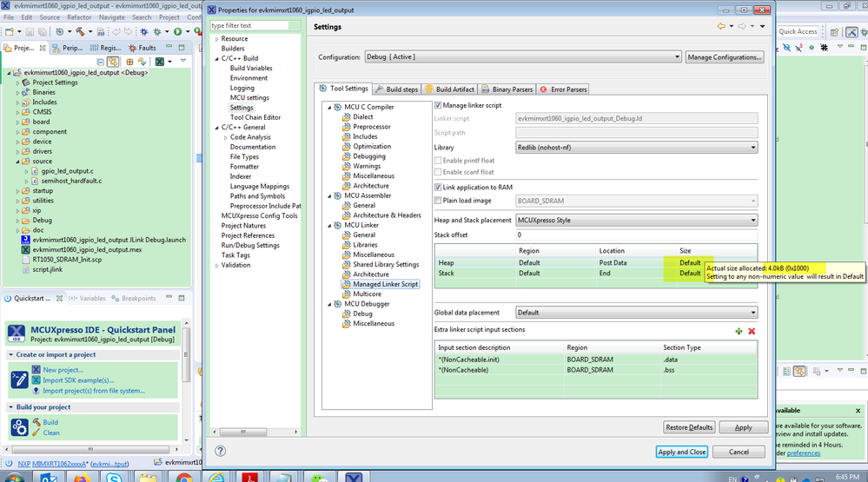Screen dimensions: 868x482
Task: Click the Import SDK example icon
Action: tap(36, 380)
